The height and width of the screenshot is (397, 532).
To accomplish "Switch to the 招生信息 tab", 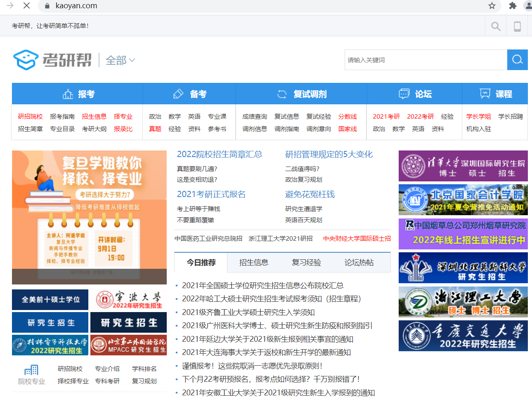I will 253,263.
